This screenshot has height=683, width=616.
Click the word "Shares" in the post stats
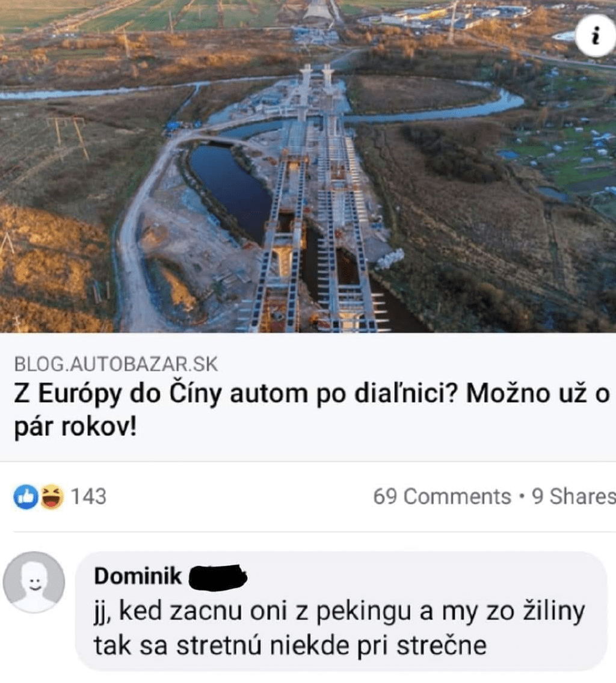pos(583,497)
